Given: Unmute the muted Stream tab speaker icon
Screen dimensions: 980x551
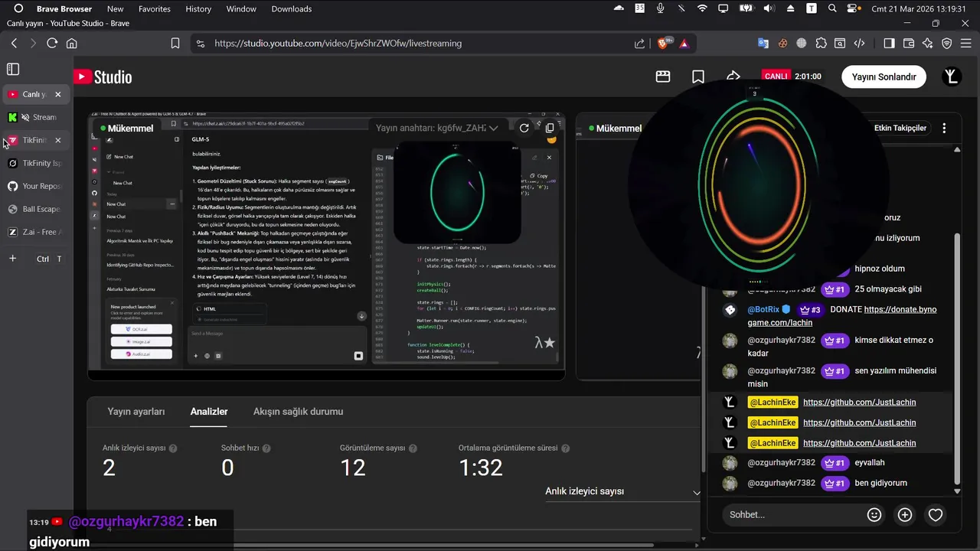Looking at the screenshot, I should (26, 117).
